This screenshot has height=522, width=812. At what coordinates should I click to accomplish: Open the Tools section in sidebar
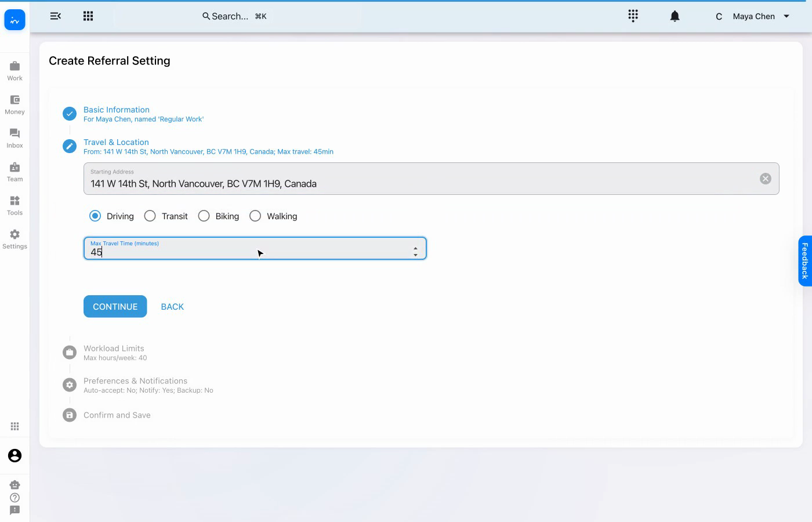pos(15,206)
